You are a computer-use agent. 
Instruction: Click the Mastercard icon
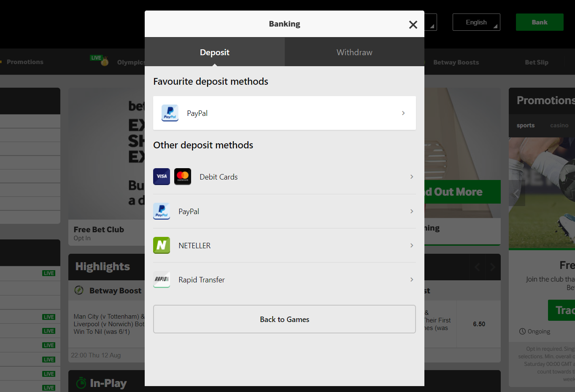pos(183,177)
